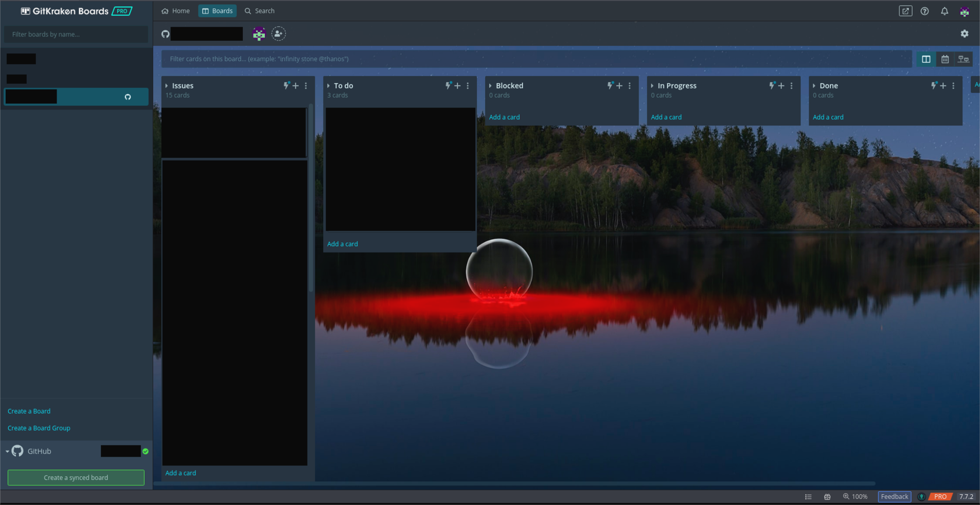The width and height of the screenshot is (980, 505).
Task: Collapse the Issues column
Action: click(x=167, y=86)
